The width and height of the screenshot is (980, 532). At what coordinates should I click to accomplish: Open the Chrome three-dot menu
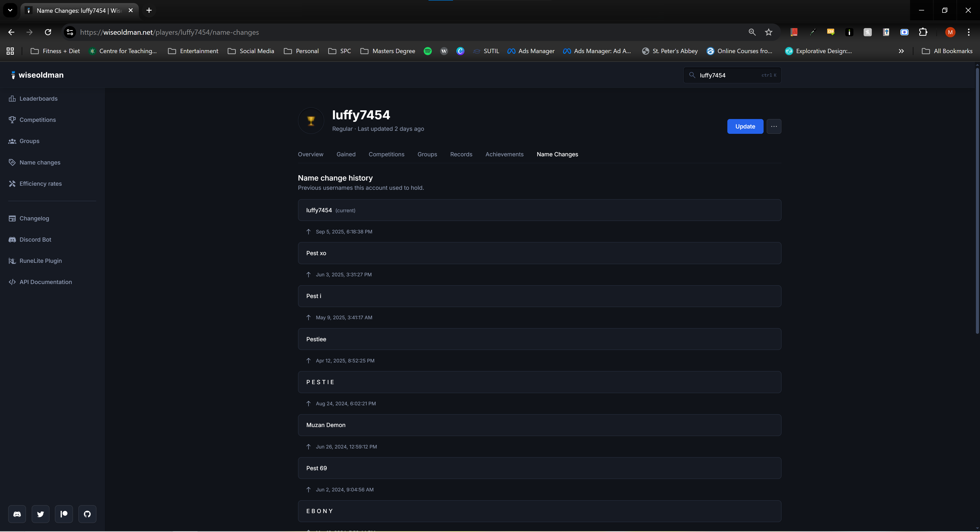[x=969, y=32]
